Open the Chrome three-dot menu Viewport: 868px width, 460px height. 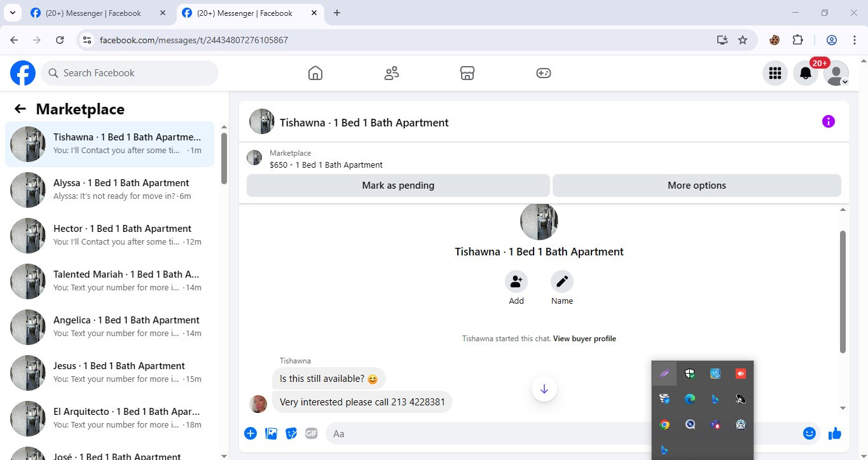854,40
